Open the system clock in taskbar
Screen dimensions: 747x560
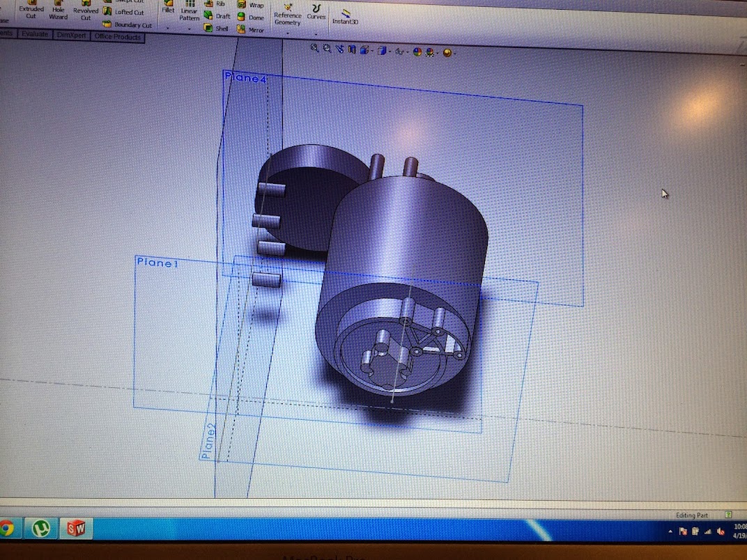(740, 531)
